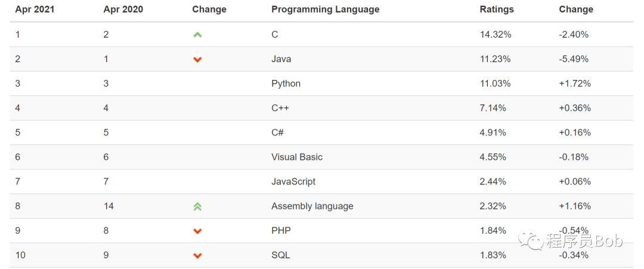The height and width of the screenshot is (269, 644).
Task: Click the Ratings column header
Action: click(x=497, y=10)
